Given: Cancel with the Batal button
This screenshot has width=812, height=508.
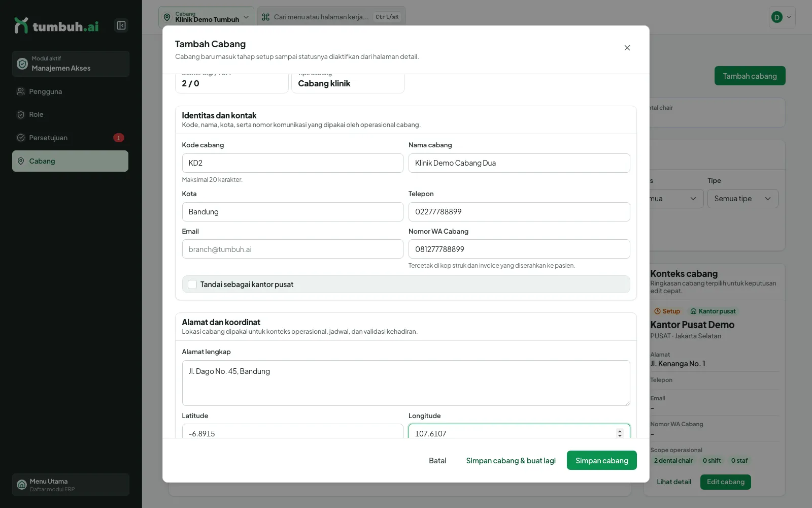Looking at the screenshot, I should click(x=437, y=460).
